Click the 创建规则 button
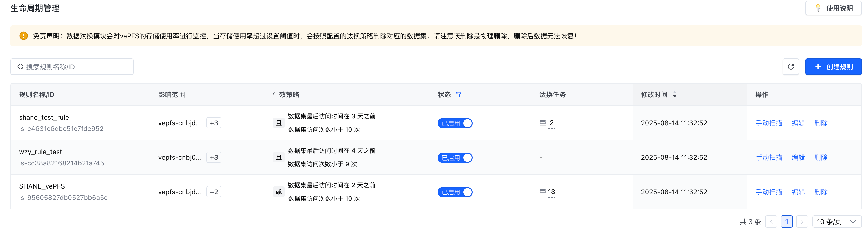The height and width of the screenshot is (231, 868). 833,67
